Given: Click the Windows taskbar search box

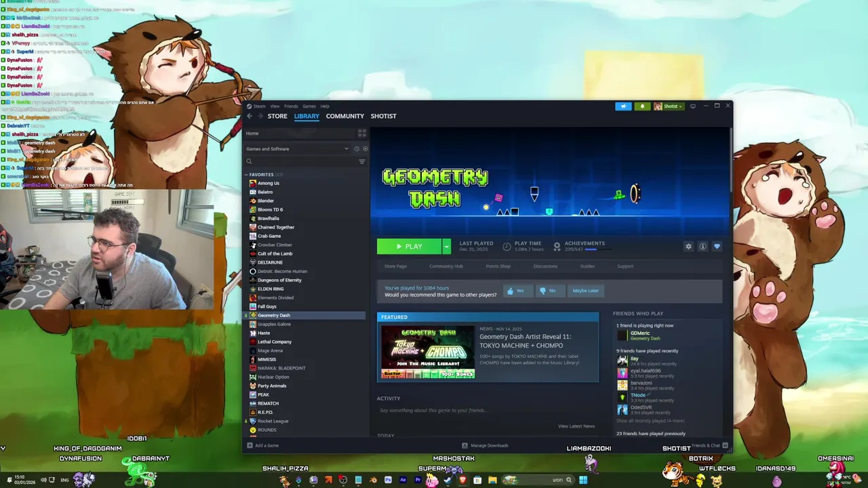Looking at the screenshot, I should [539, 480].
